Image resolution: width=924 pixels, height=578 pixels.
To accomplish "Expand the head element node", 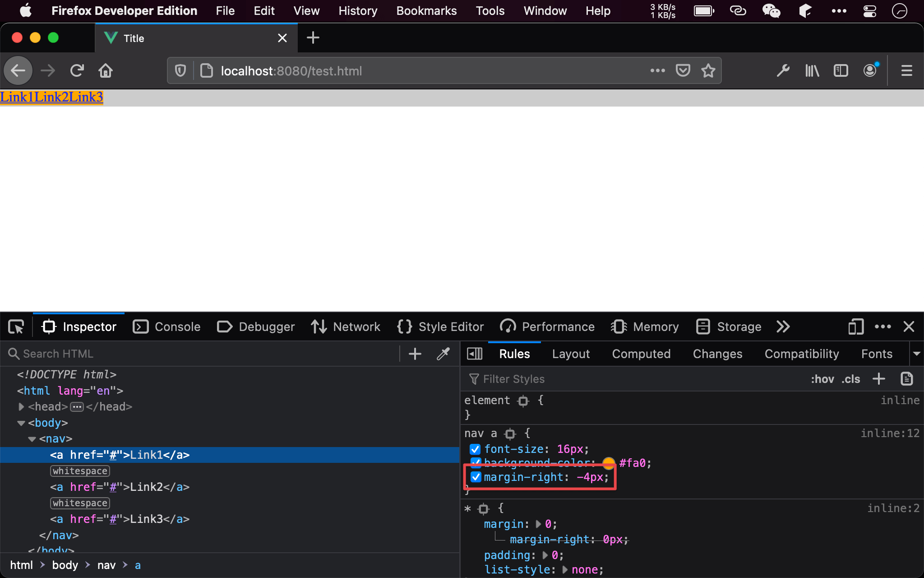I will click(x=21, y=406).
